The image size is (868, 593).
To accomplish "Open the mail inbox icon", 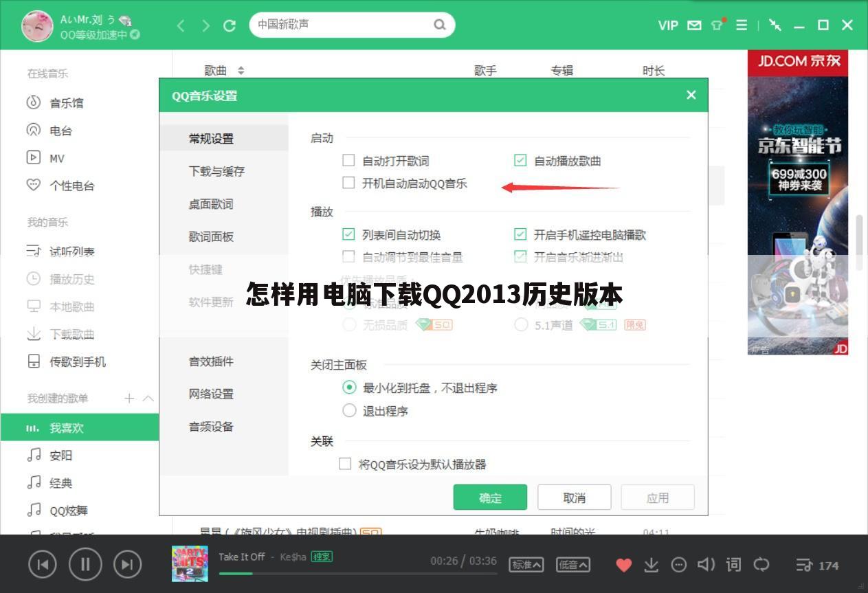I will (695, 25).
